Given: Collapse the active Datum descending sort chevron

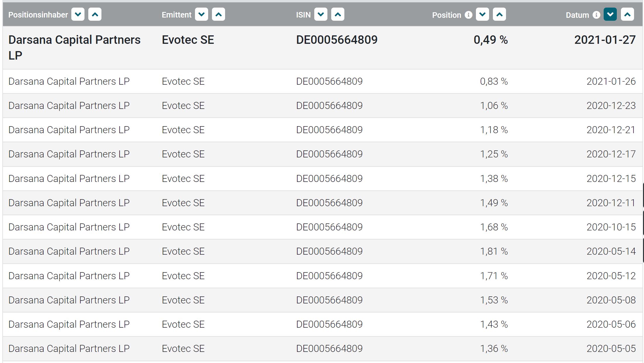Looking at the screenshot, I should coord(610,14).
